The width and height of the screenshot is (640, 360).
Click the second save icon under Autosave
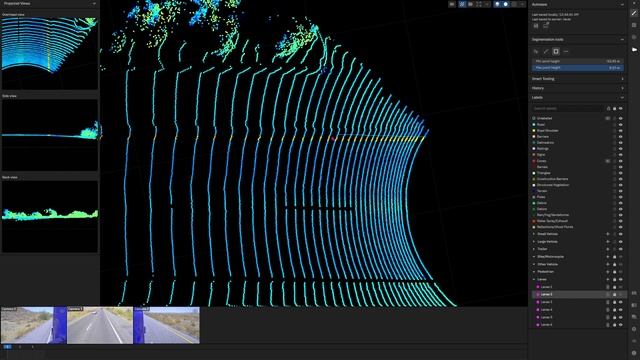[546, 26]
